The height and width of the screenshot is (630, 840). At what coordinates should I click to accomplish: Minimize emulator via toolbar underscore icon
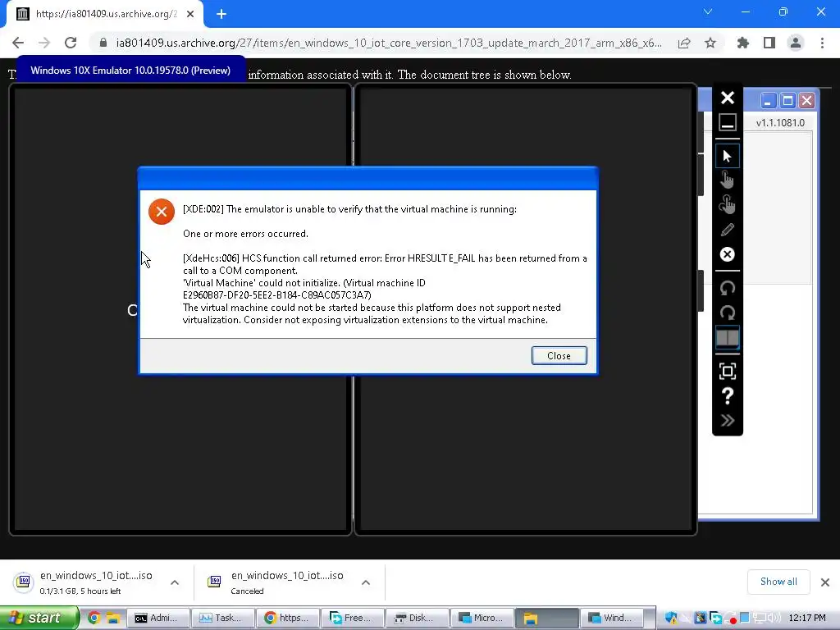tap(727, 123)
